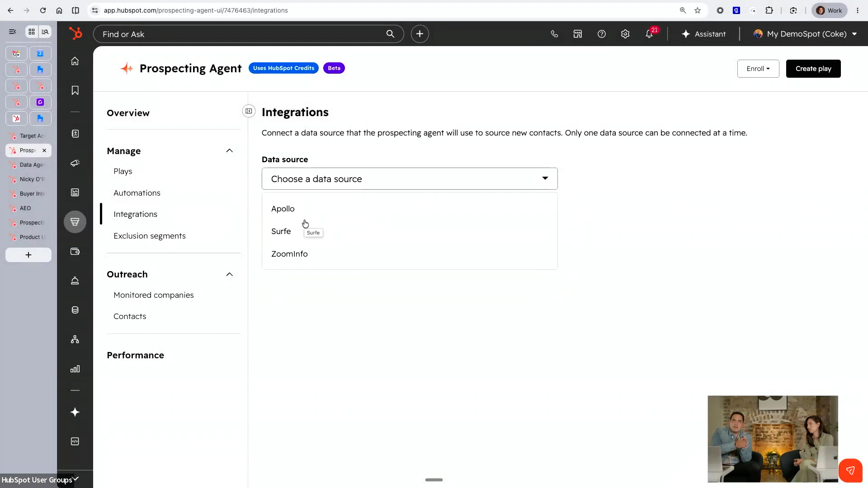The width and height of the screenshot is (868, 488).
Task: Open the Settings gear in HubSpot header
Action: [x=625, y=34]
